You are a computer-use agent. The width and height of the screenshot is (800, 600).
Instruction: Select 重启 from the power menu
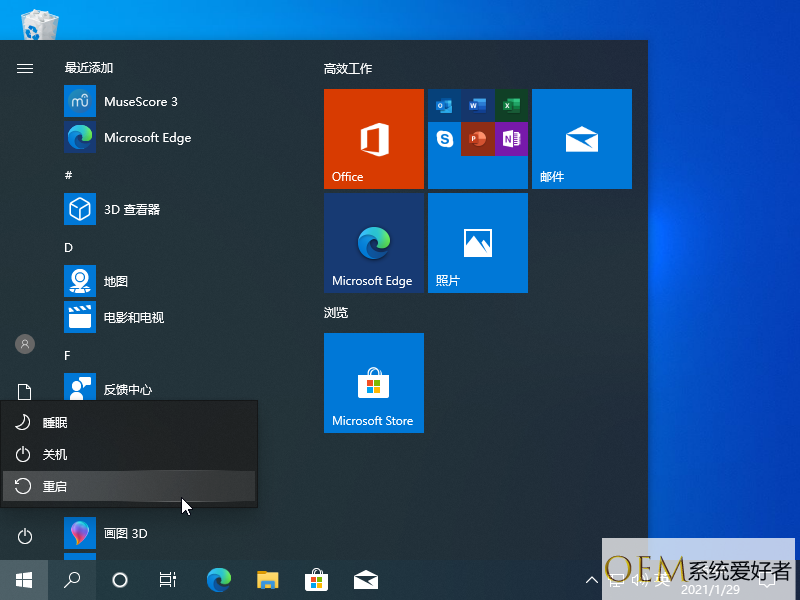pos(130,486)
